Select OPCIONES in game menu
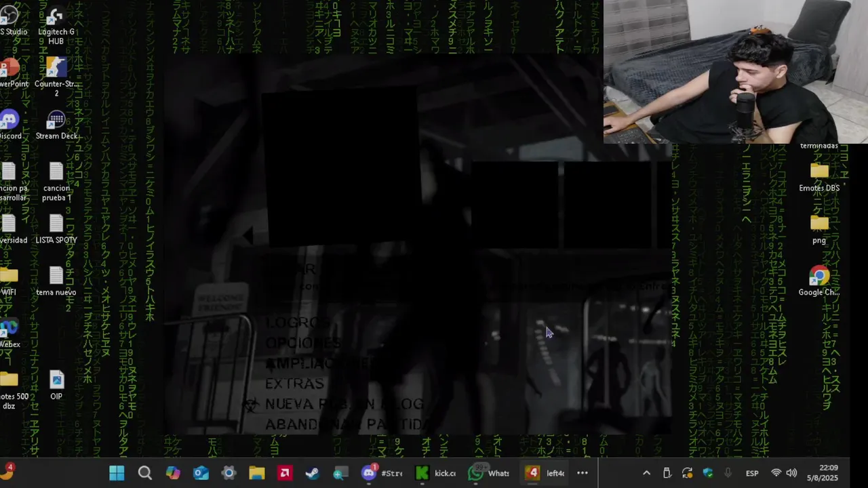The height and width of the screenshot is (488, 868). pyautogui.click(x=303, y=343)
